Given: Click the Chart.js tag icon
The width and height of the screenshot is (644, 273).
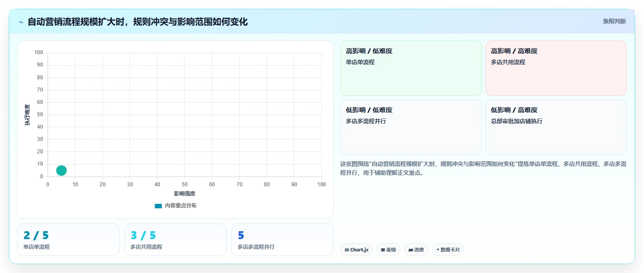Looking at the screenshot, I should click(x=347, y=250).
